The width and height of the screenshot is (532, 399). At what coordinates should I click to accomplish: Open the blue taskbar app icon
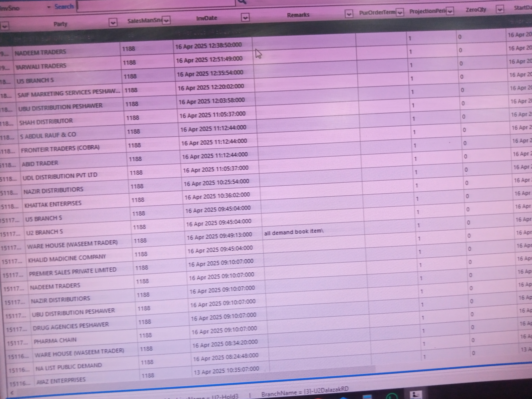pos(367,397)
